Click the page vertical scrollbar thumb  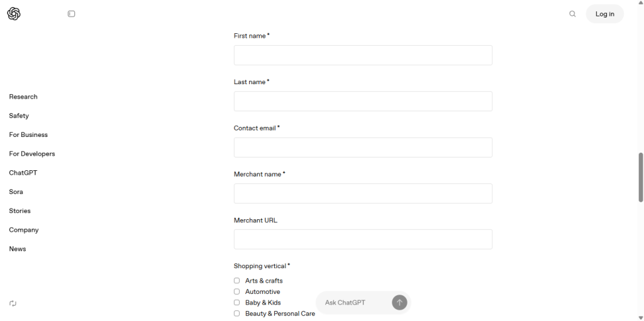641,177
